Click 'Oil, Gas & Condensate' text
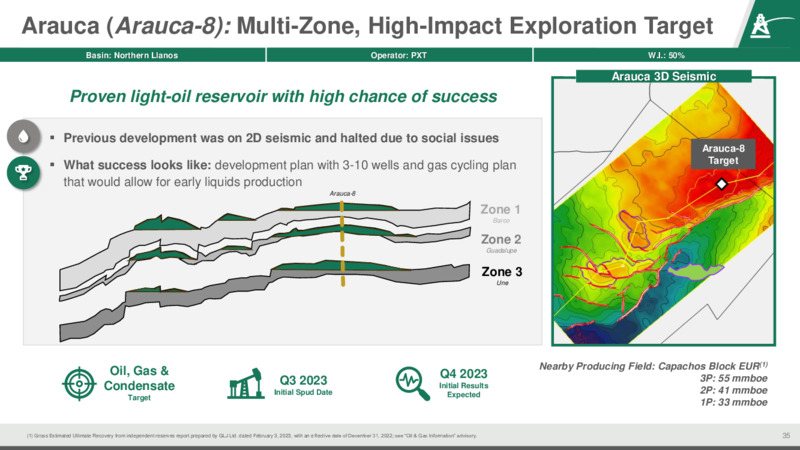 [139, 378]
